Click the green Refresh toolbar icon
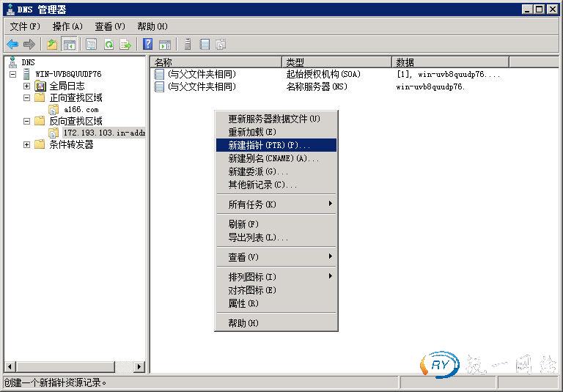The image size is (563, 392). [108, 45]
